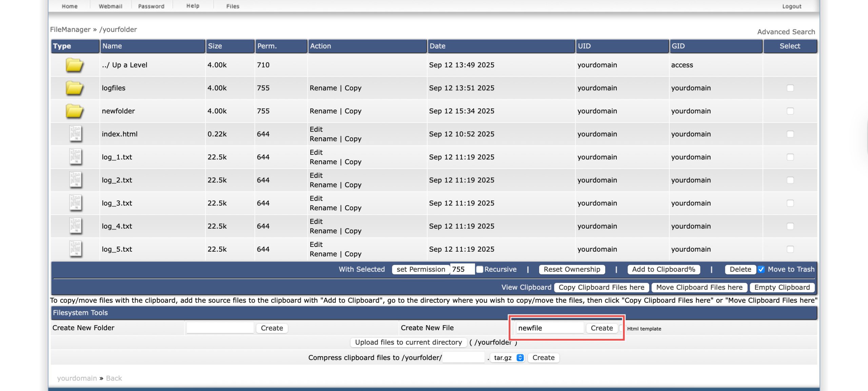Click the FileManager breadcrumb link
This screenshot has height=391, width=868.
coord(70,30)
